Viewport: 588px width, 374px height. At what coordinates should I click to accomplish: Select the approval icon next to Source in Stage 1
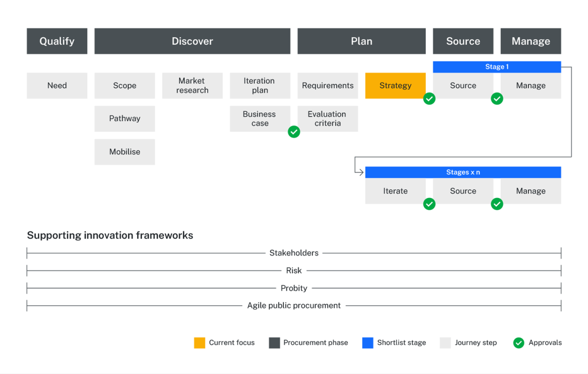496,99
